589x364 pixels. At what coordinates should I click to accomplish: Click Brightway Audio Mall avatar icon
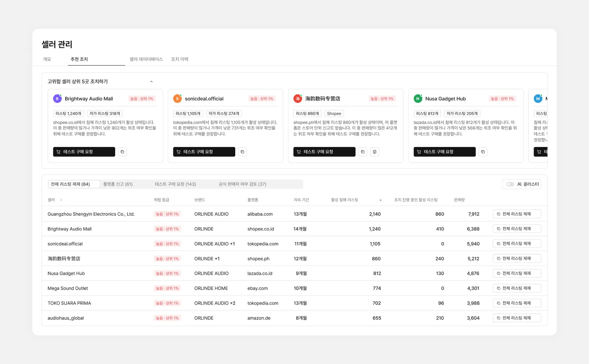(57, 99)
